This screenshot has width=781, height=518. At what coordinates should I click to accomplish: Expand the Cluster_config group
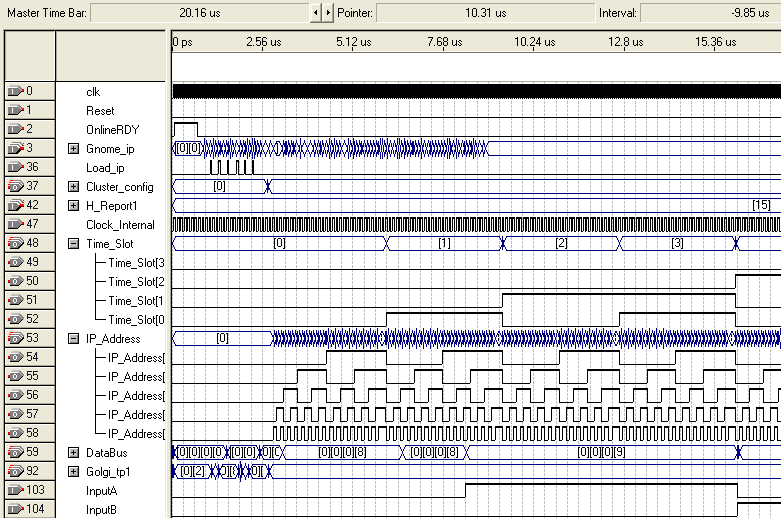pyautogui.click(x=73, y=187)
